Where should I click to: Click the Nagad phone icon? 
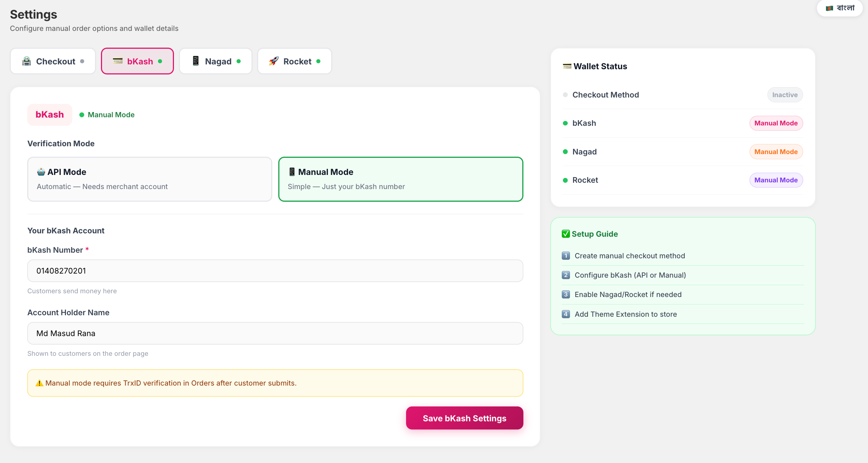(196, 61)
